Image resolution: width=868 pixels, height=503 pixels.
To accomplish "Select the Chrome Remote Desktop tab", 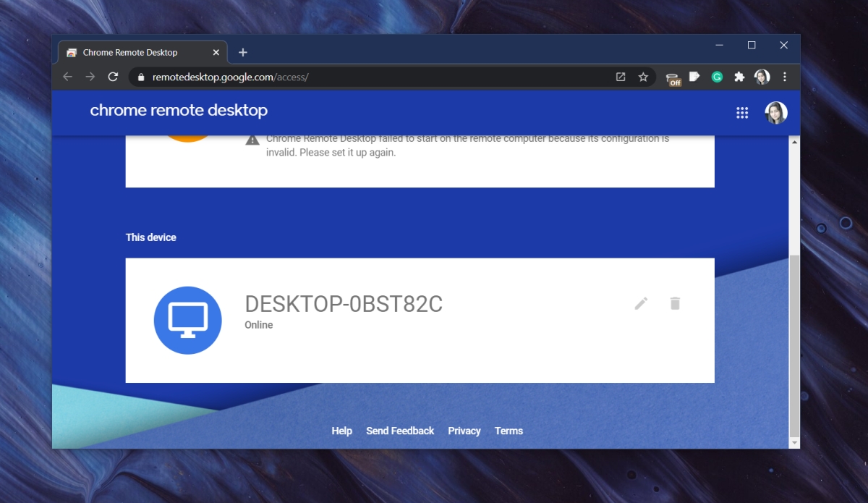I will (129, 52).
